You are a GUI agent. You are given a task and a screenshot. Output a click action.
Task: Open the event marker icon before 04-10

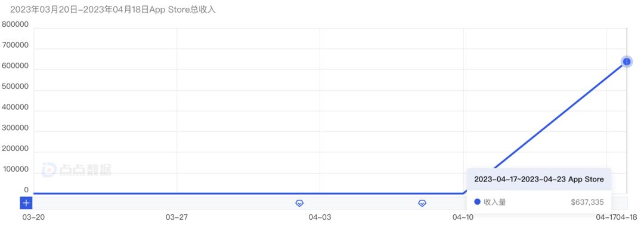pyautogui.click(x=422, y=203)
